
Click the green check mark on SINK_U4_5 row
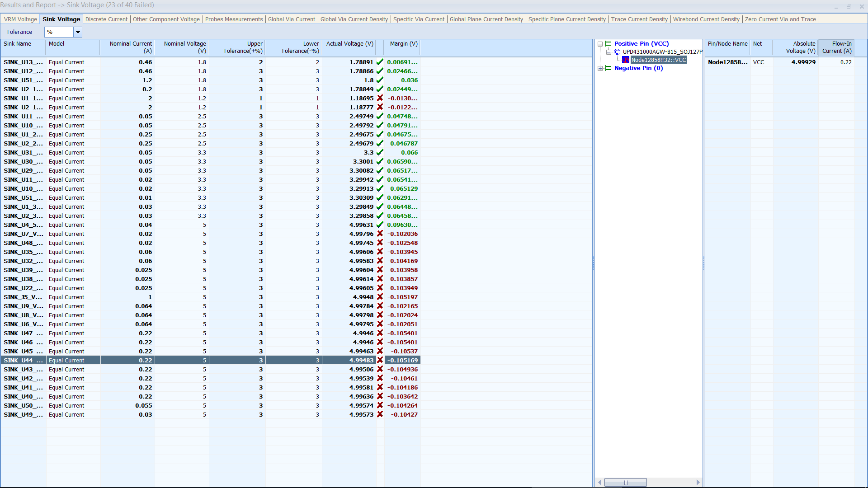(x=380, y=225)
